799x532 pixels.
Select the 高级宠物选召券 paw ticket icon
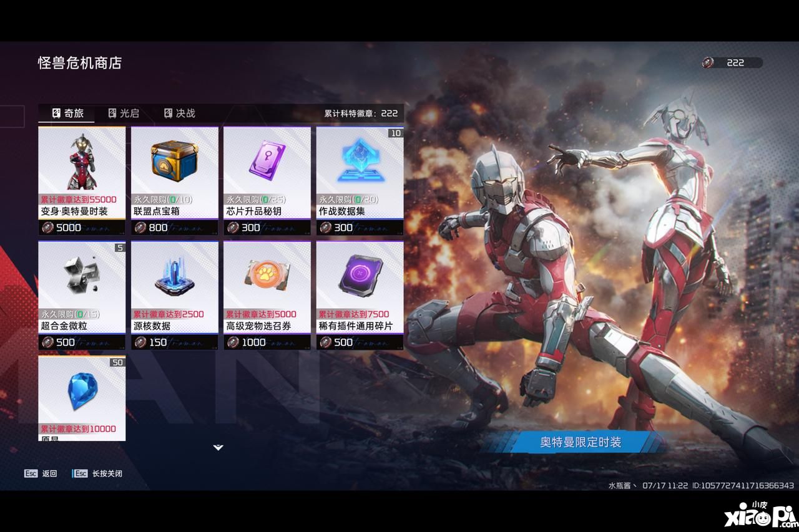tap(267, 275)
